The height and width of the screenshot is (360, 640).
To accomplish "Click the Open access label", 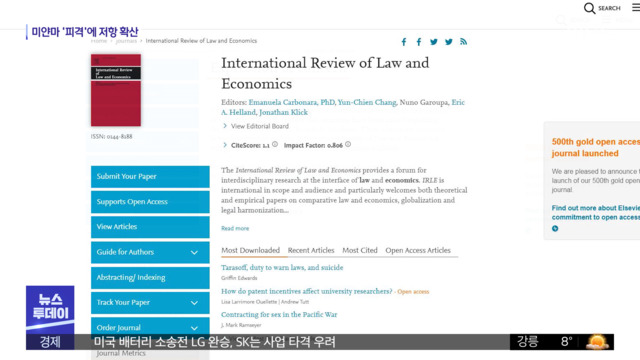I will point(413,292).
